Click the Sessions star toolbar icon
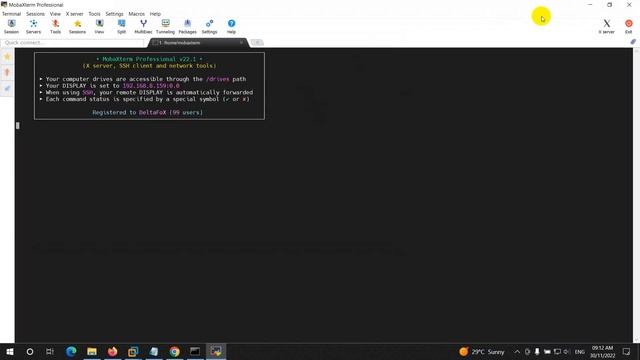This screenshot has width=640, height=360. 77,27
